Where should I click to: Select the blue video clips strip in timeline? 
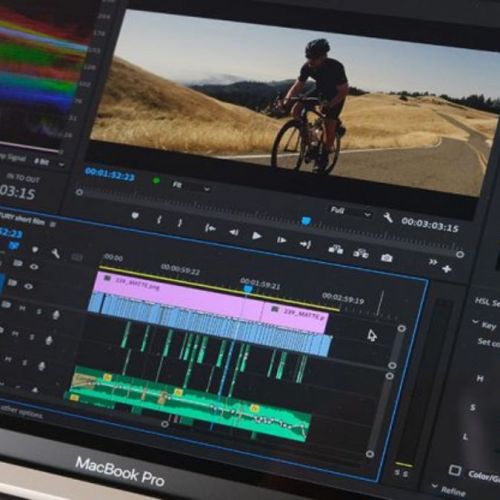point(210,324)
